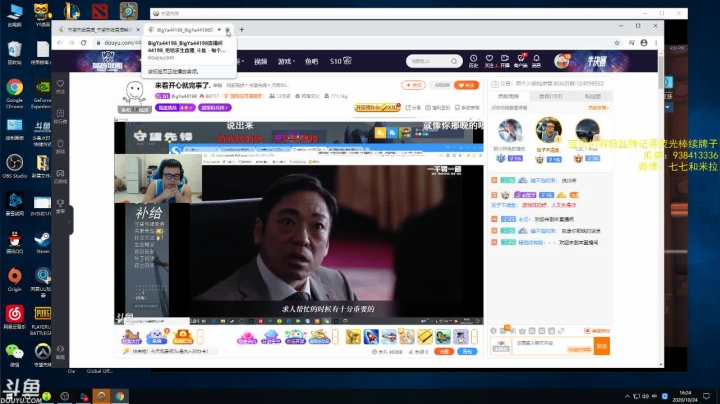Reload the browser page
Viewport: 720px width, 404px height.
[83, 43]
